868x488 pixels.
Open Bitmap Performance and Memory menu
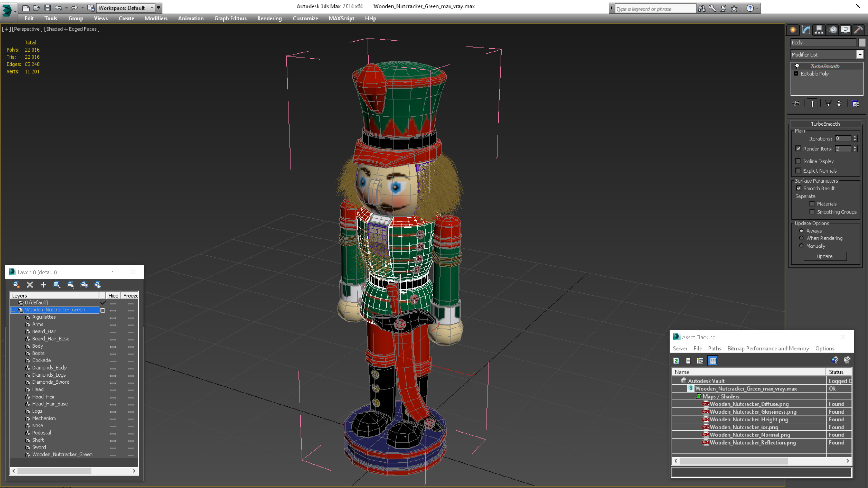[768, 348]
